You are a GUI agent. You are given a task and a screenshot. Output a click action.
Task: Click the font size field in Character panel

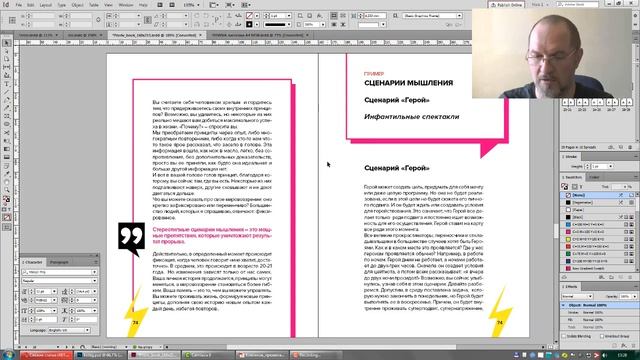[x=43, y=291]
